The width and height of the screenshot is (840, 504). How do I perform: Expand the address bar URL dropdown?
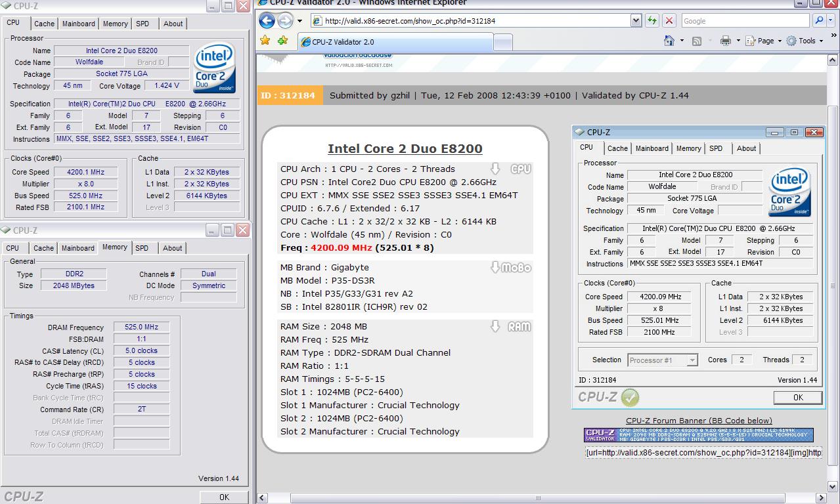[x=636, y=21]
